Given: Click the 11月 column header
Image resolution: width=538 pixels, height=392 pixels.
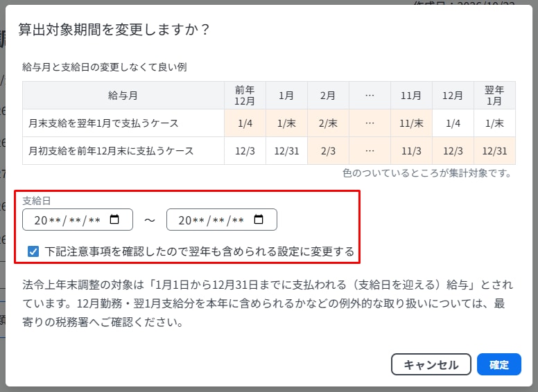Looking at the screenshot, I should click(x=411, y=96).
